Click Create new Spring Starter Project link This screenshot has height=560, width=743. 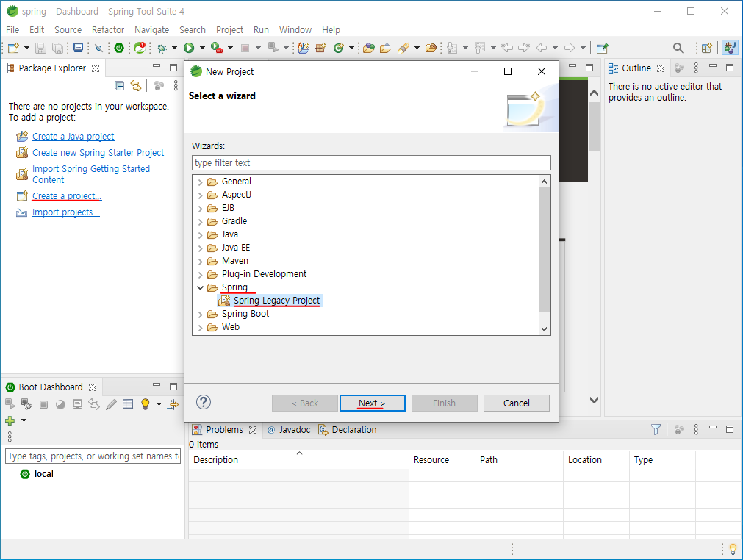tap(98, 153)
